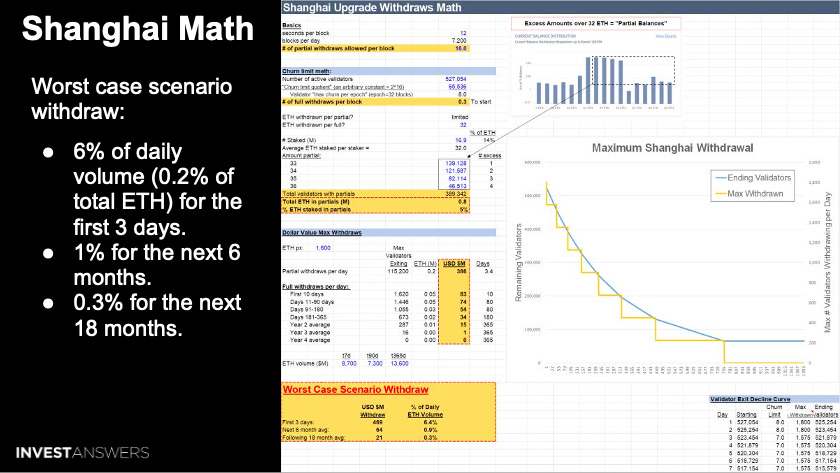This screenshot has height=473, width=840.
Task: Select the 'Starting' column header in decline table
Action: [746, 415]
